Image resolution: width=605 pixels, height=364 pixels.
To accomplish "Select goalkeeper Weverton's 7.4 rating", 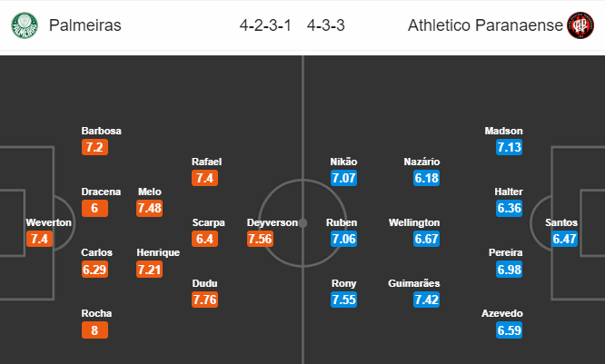I will [x=39, y=239].
